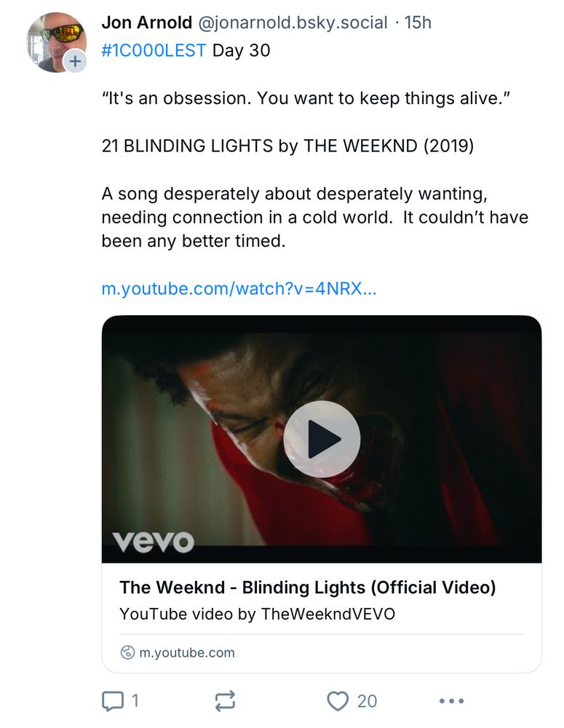
Task: Play the Blinding Lights video
Action: (322, 439)
